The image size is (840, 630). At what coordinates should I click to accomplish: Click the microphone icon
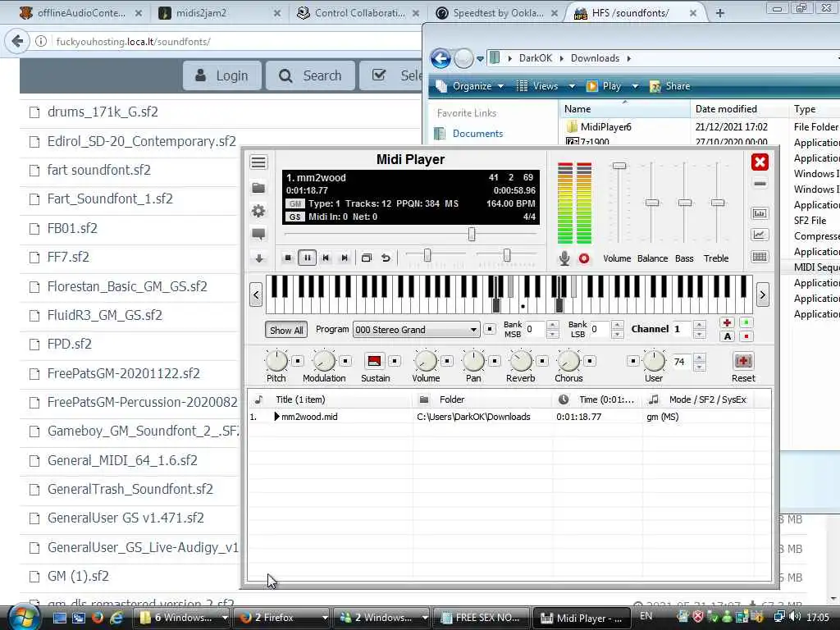point(564,258)
